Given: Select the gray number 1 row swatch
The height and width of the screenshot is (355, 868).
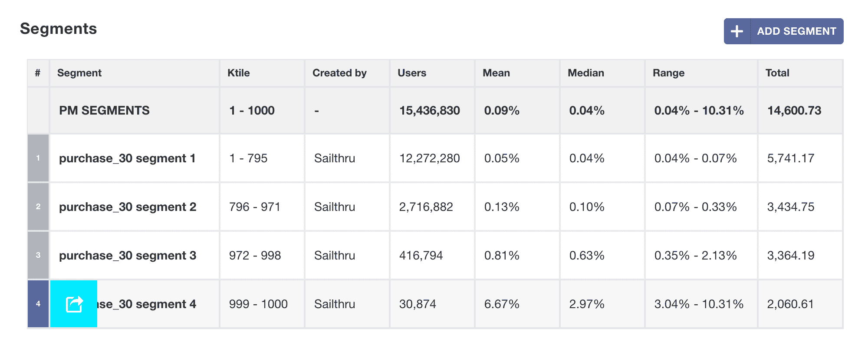Looking at the screenshot, I should (38, 158).
